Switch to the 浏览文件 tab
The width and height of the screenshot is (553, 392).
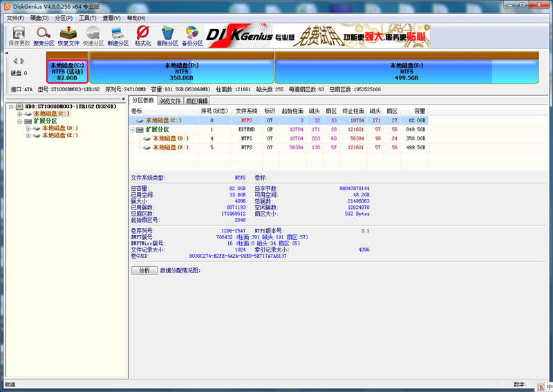[169, 101]
